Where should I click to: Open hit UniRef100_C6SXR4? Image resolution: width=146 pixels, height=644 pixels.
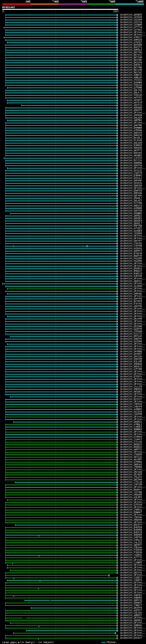131,20
